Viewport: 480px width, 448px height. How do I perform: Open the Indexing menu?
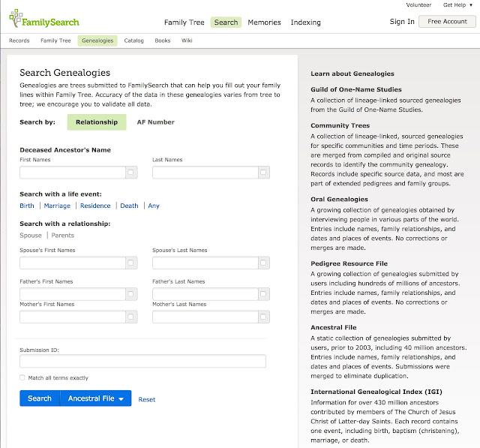(x=305, y=23)
